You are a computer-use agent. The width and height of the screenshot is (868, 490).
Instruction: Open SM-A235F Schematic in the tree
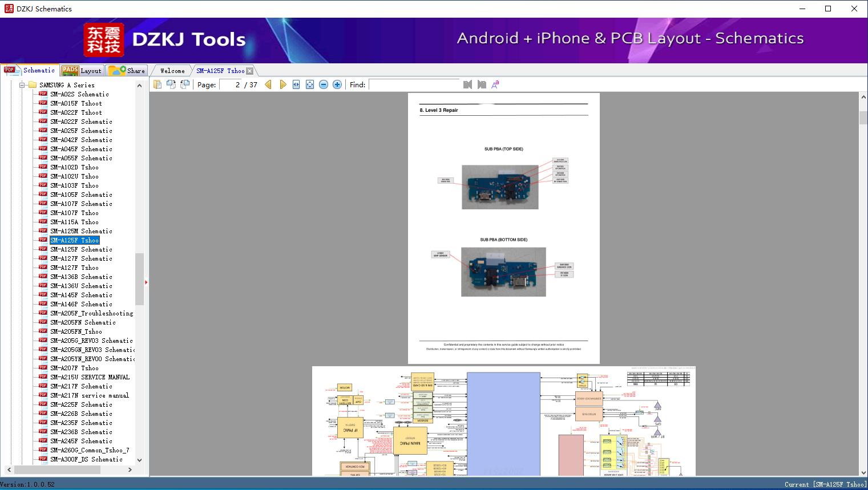81,423
